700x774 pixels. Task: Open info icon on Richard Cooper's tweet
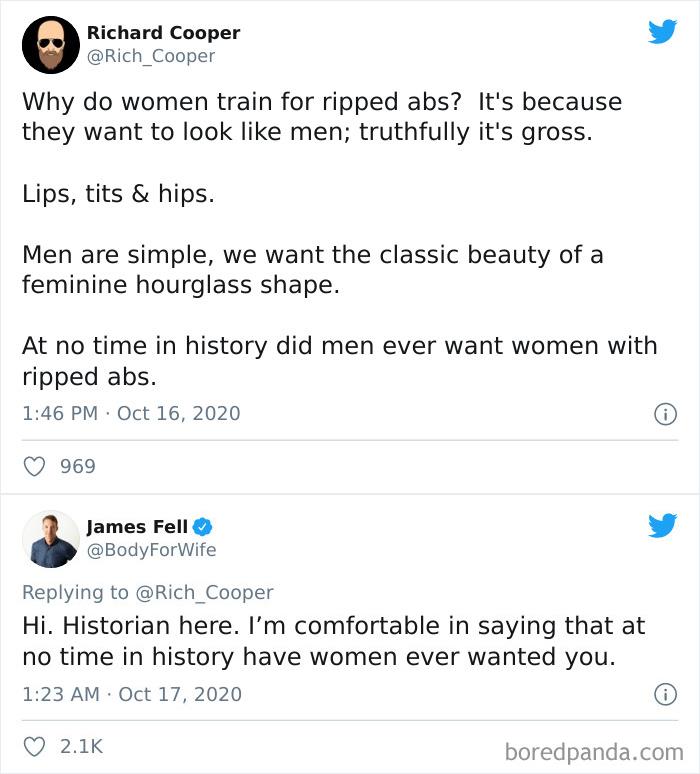(664, 413)
